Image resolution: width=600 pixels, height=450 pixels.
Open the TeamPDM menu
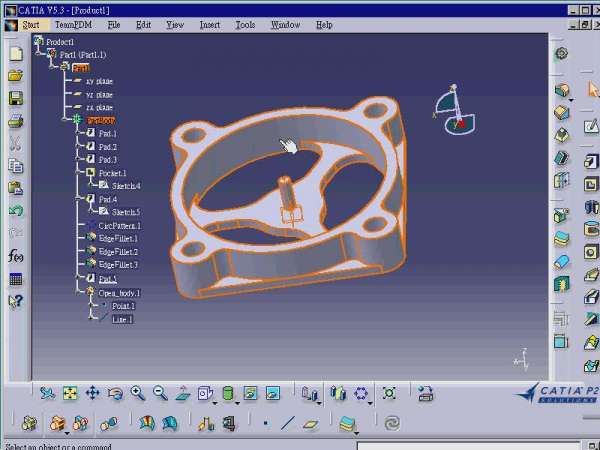click(73, 25)
